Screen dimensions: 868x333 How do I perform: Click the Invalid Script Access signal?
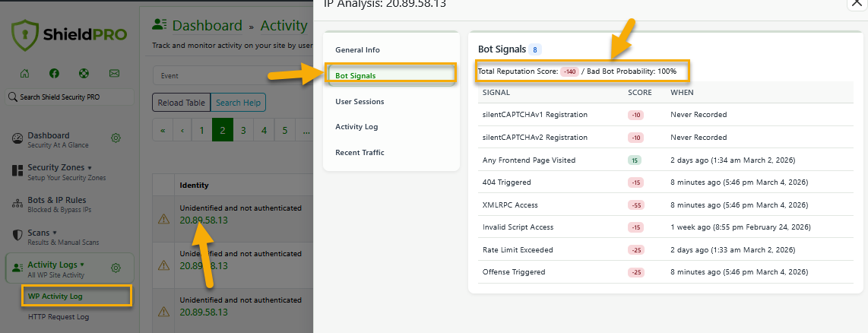[x=518, y=227]
